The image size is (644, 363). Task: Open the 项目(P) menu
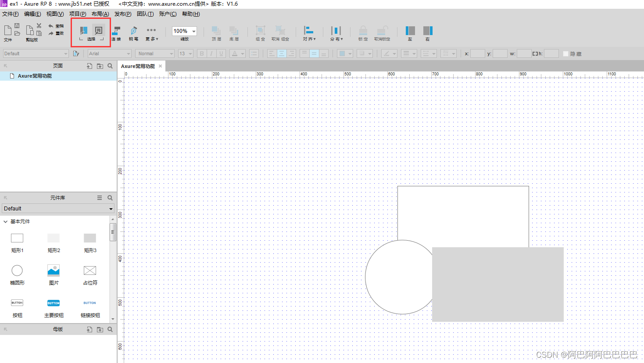click(78, 14)
